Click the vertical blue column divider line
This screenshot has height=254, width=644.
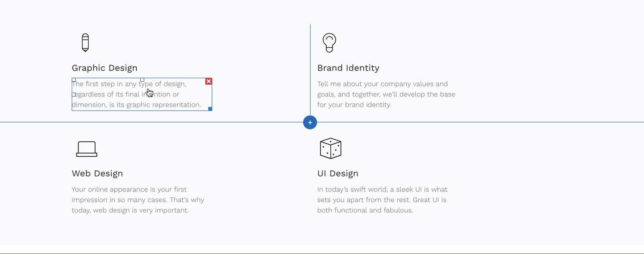(x=310, y=69)
